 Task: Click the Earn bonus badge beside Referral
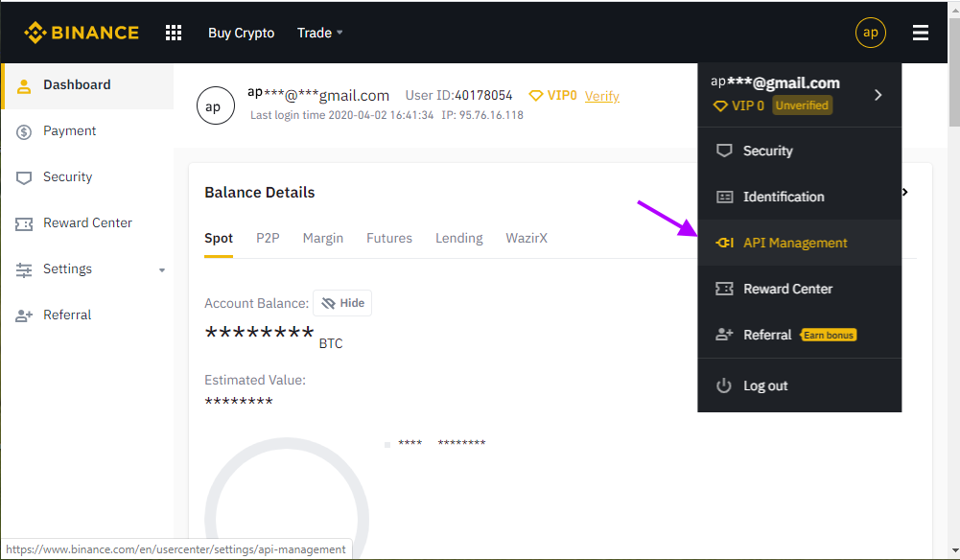click(x=829, y=336)
